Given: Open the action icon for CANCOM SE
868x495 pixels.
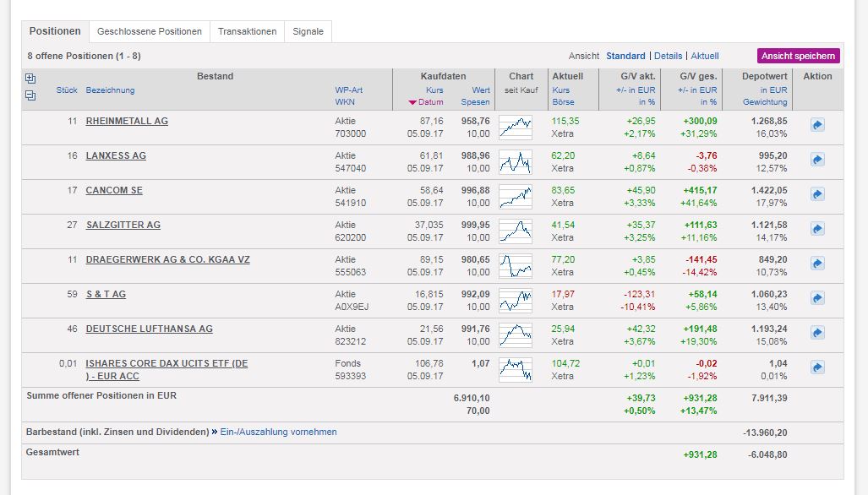Looking at the screenshot, I should [x=817, y=194].
